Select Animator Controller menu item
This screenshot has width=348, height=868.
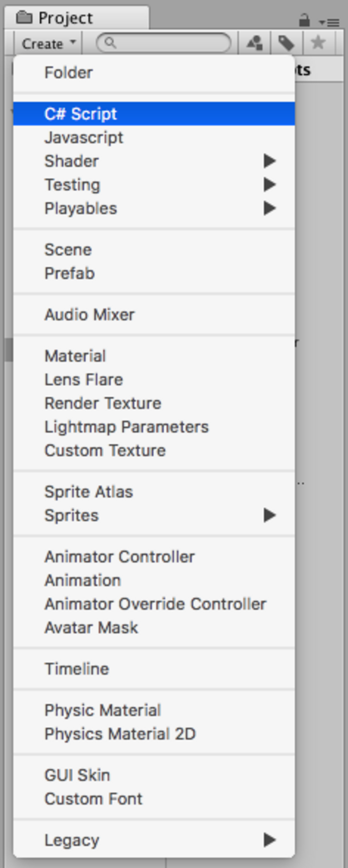pos(120,557)
